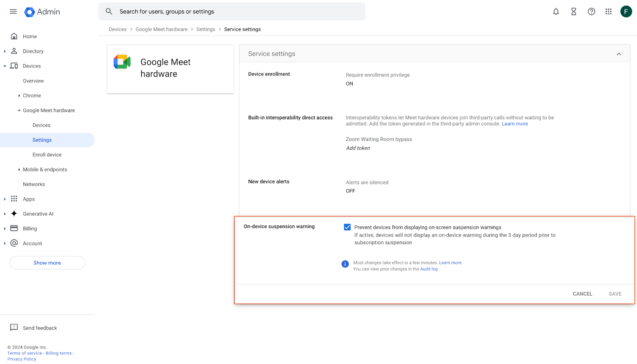The width and height of the screenshot is (637, 364).
Task: Uncheck Prevent devices from displaying suspension warnings
Action: pos(347,227)
